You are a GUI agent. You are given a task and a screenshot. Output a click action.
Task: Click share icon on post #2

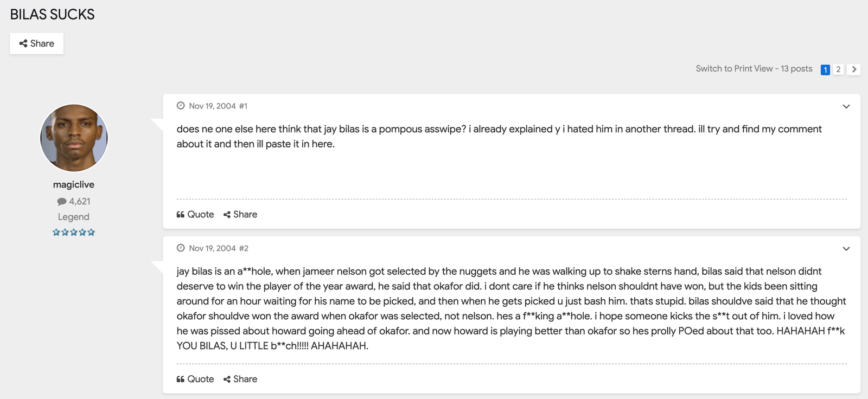227,379
